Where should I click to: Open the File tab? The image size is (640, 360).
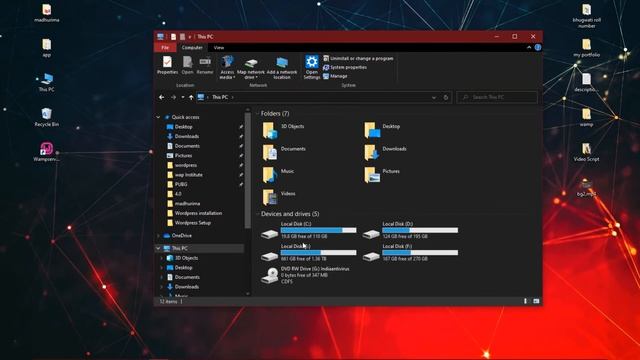(165, 47)
